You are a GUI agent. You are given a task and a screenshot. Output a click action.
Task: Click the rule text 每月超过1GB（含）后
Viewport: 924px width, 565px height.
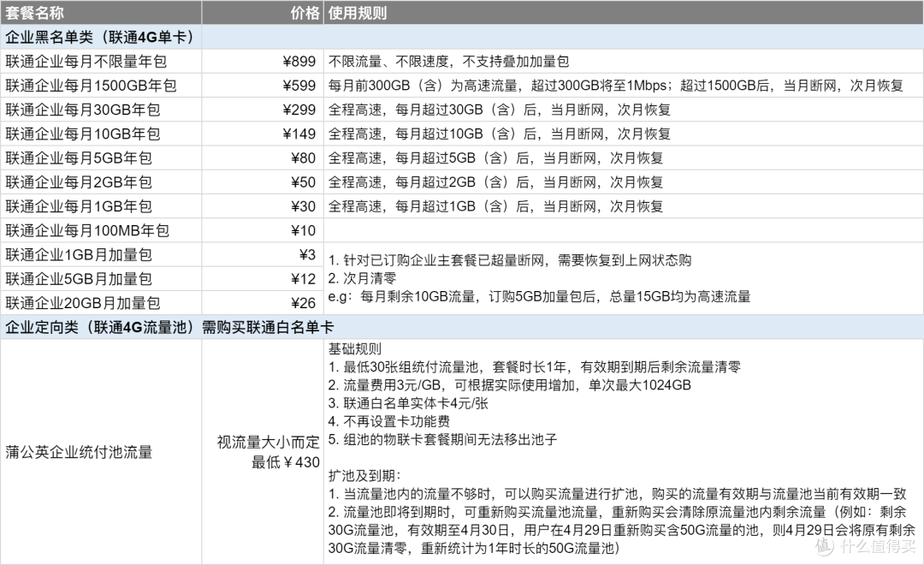(462, 206)
